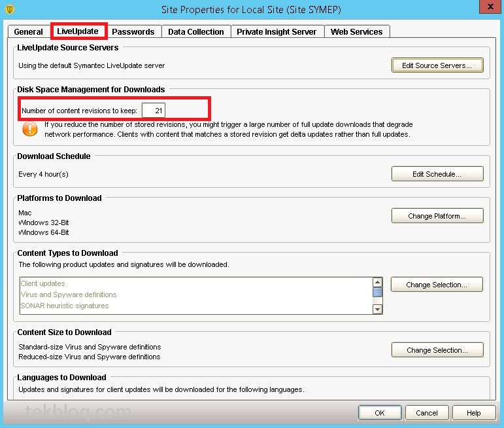The width and height of the screenshot is (504, 428).
Task: Click 'Reduced-size Virus and Spyware definitions' text
Action: 90,357
